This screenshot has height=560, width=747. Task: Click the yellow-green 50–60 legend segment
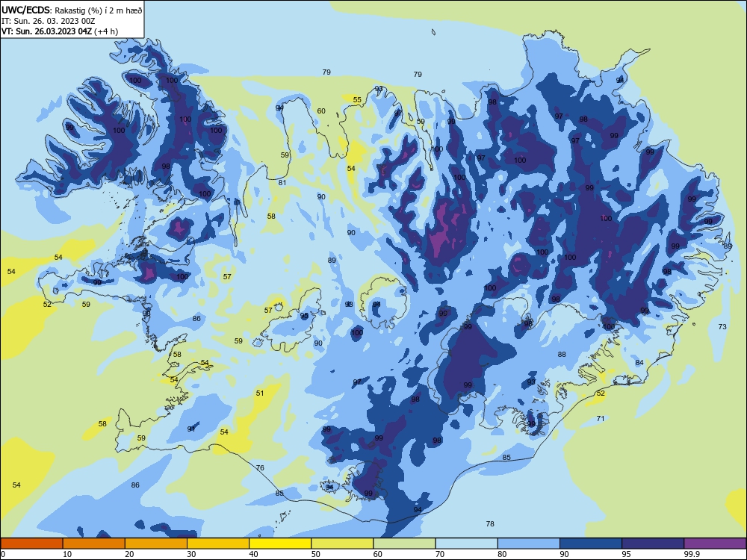click(342, 544)
